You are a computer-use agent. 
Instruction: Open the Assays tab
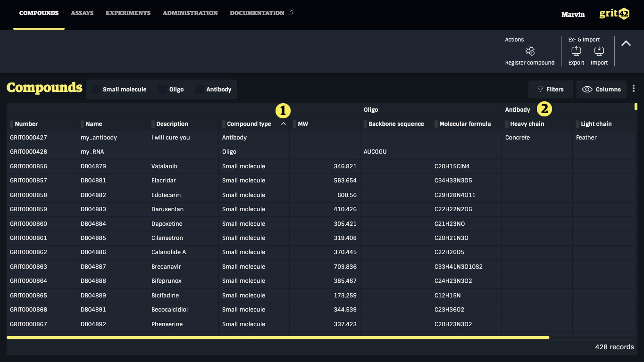[x=82, y=13]
